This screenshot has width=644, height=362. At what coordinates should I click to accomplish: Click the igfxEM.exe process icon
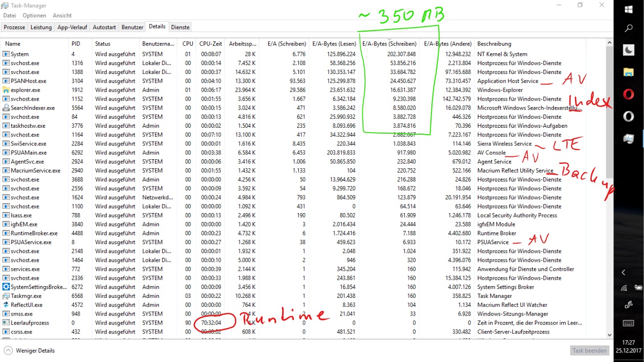pos(6,224)
